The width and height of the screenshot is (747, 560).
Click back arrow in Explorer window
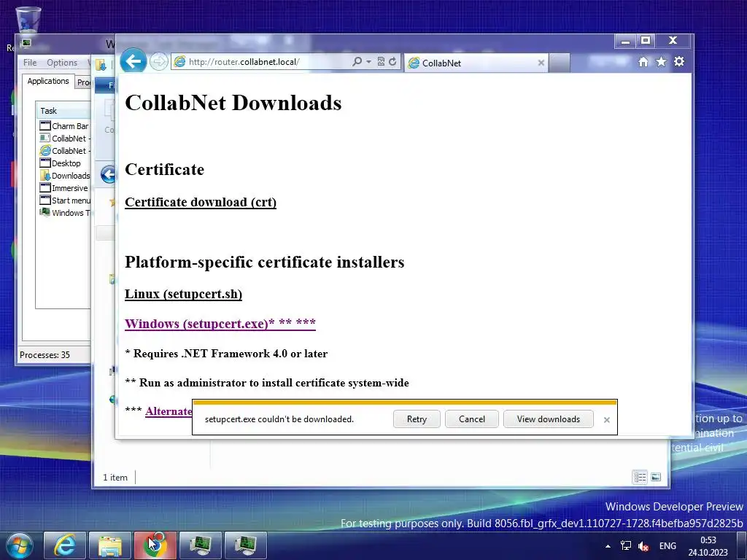pyautogui.click(x=109, y=174)
